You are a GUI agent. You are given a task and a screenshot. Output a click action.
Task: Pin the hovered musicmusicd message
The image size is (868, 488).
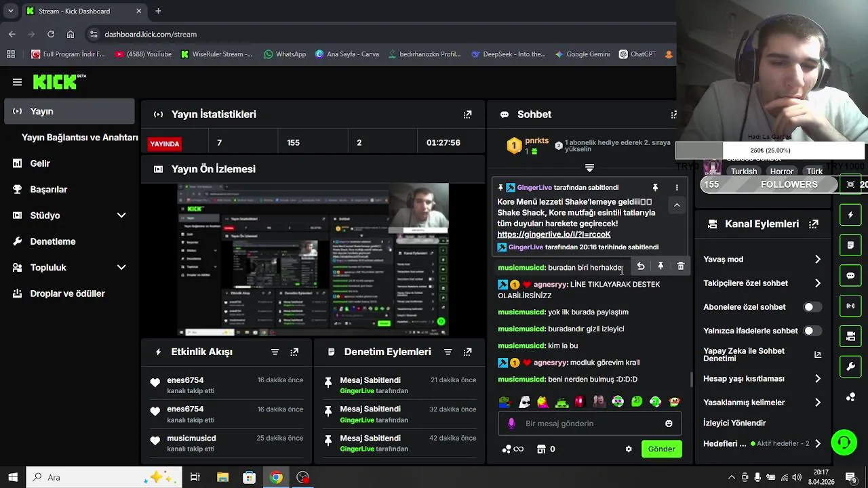(660, 266)
